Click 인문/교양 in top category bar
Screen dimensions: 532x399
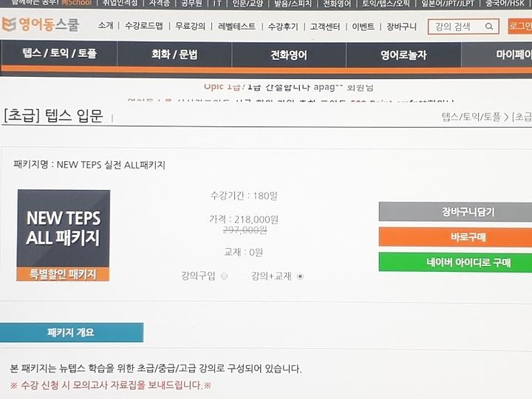click(x=248, y=3)
